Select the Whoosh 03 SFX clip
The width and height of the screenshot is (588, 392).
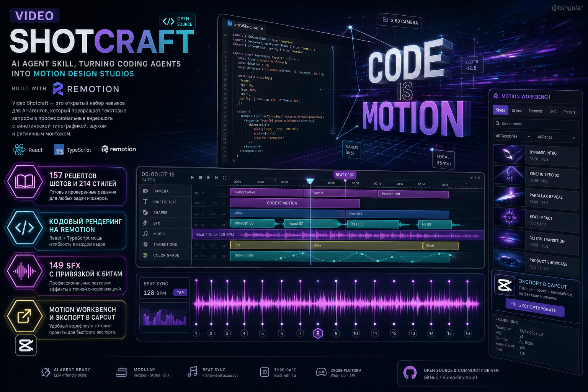click(x=252, y=223)
